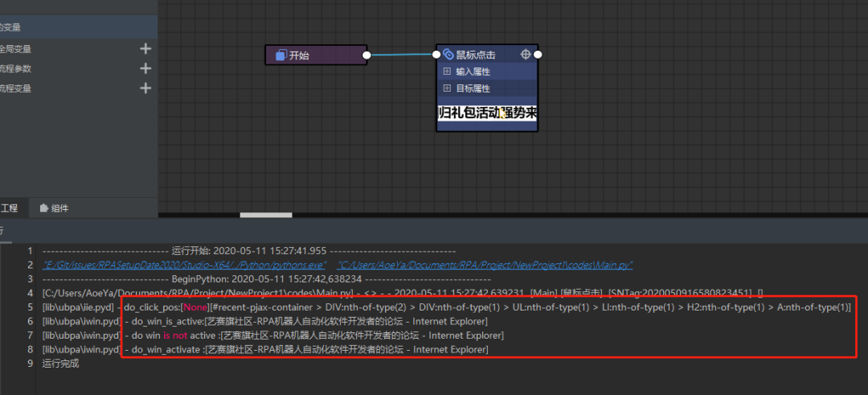
Task: Select the 流程参数 item in variables panel
Action: [16, 68]
